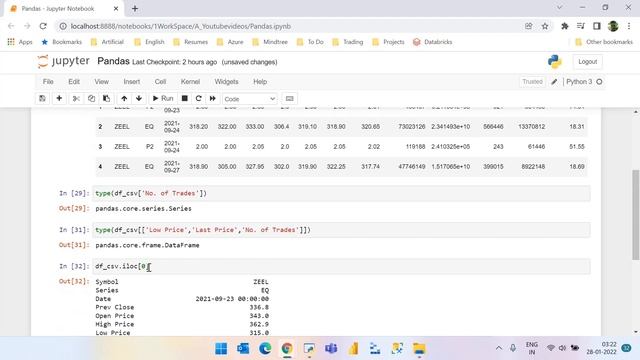Click the Jupyter logo

[63, 61]
